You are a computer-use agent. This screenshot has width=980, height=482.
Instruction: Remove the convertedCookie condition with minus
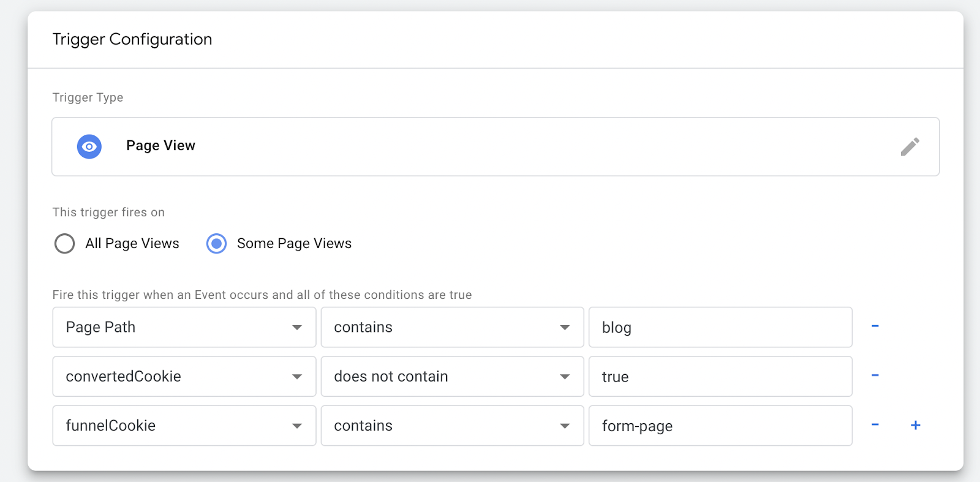pyautogui.click(x=875, y=375)
